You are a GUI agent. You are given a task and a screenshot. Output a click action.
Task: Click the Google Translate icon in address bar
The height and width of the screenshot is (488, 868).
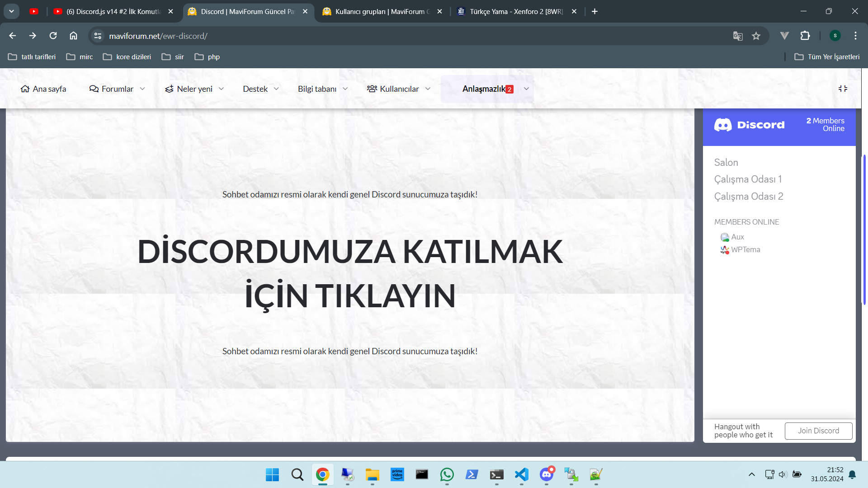738,36
